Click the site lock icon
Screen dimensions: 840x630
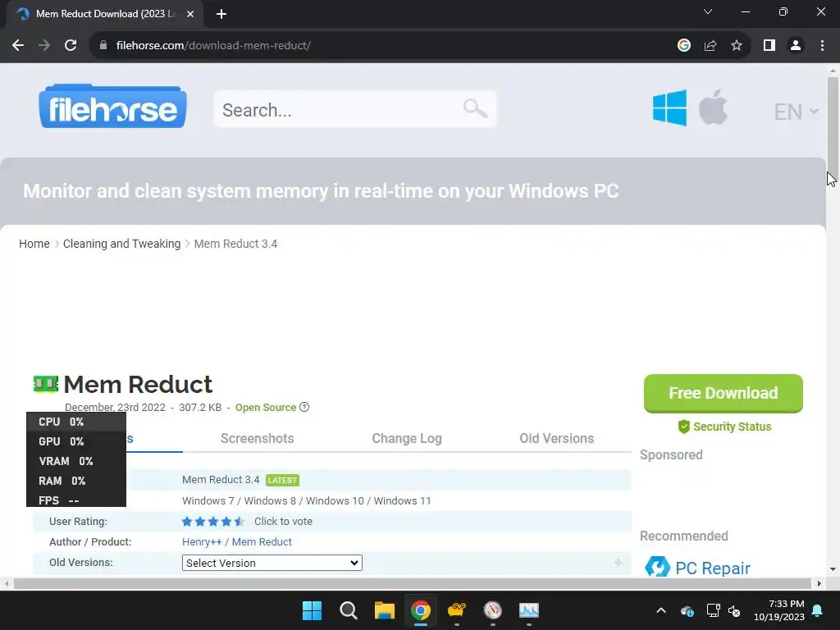[103, 45]
